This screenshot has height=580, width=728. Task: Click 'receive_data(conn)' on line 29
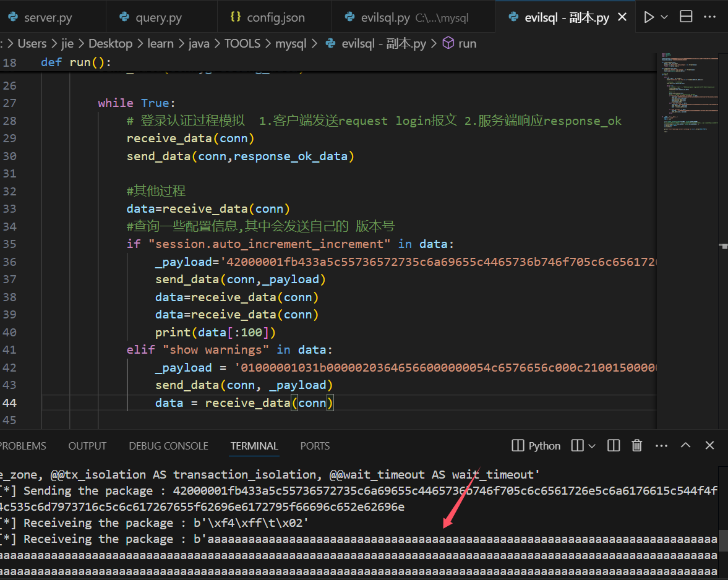[191, 139]
